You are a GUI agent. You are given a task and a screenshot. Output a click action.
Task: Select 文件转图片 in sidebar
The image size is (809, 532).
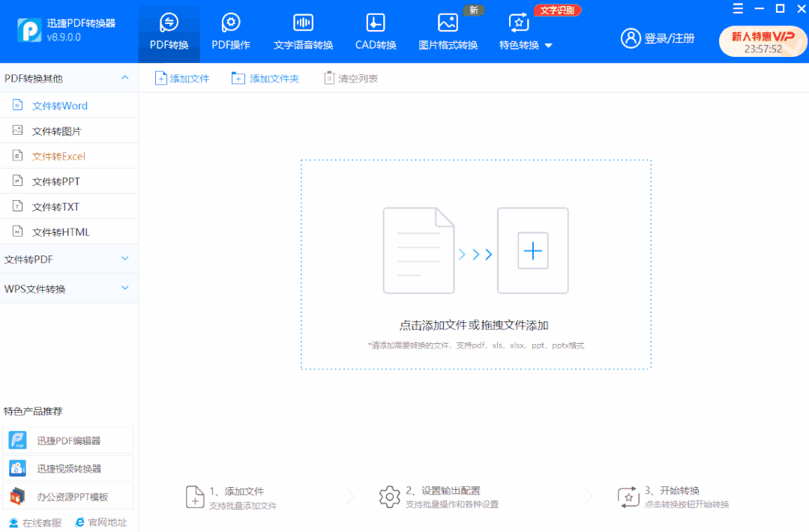coord(69,131)
